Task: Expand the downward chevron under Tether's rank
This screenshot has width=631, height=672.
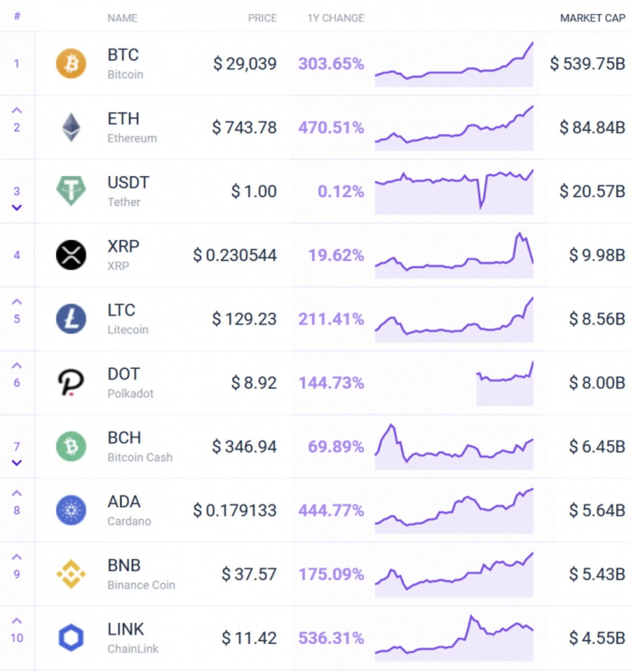Action: pyautogui.click(x=17, y=207)
